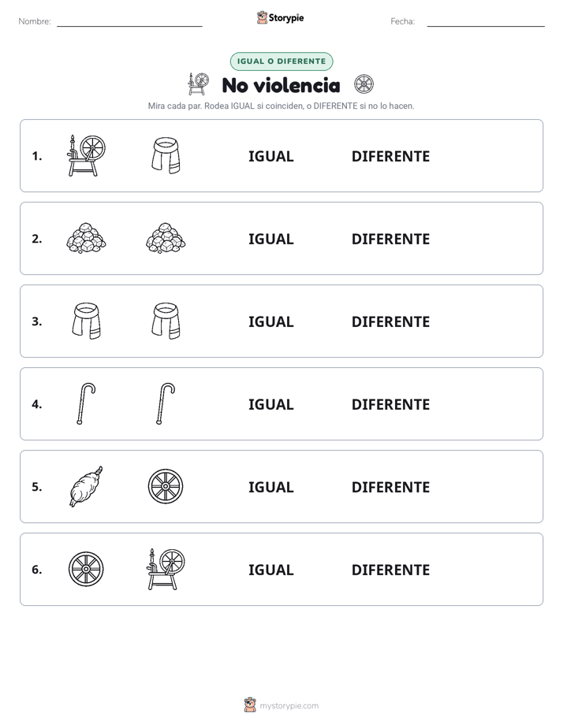The image size is (563, 728).
Task: Click the left pile of stones in row 2
Action: [87, 238]
